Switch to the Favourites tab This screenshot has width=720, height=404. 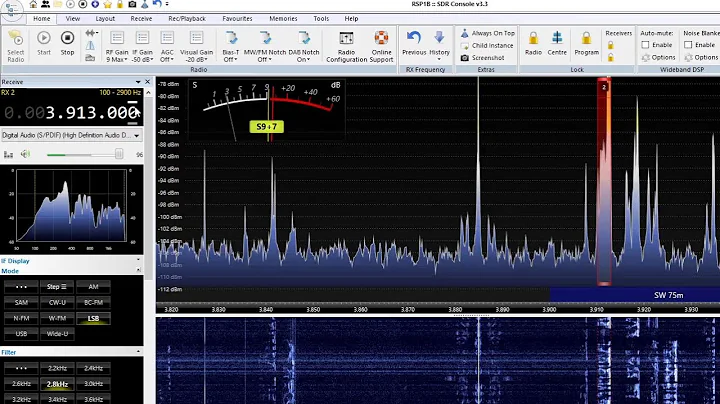237,19
